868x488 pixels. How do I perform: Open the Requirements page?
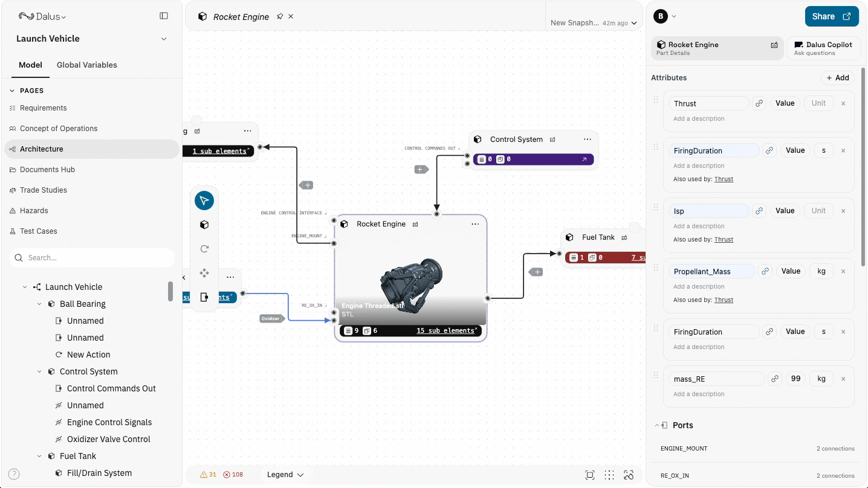coord(92,108)
